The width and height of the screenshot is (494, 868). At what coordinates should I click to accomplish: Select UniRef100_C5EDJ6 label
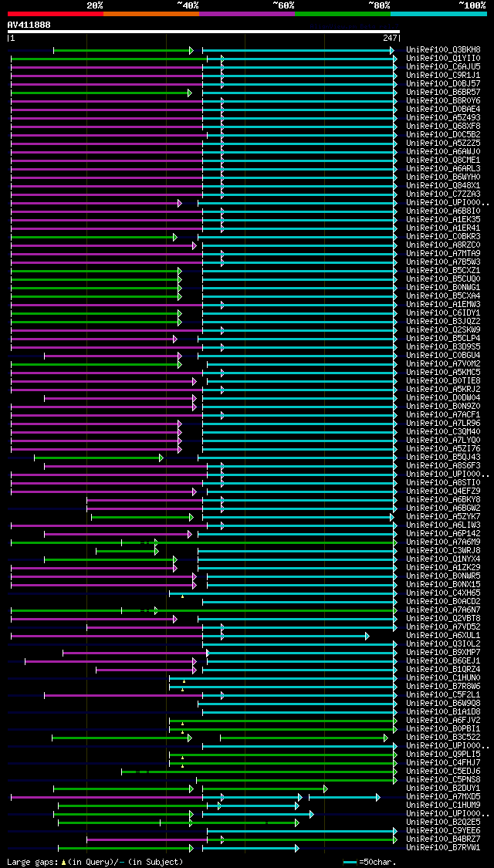443,771
